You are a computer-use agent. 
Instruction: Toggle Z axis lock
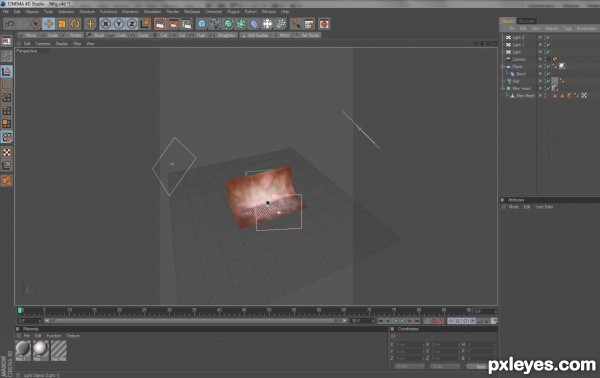(x=132, y=24)
